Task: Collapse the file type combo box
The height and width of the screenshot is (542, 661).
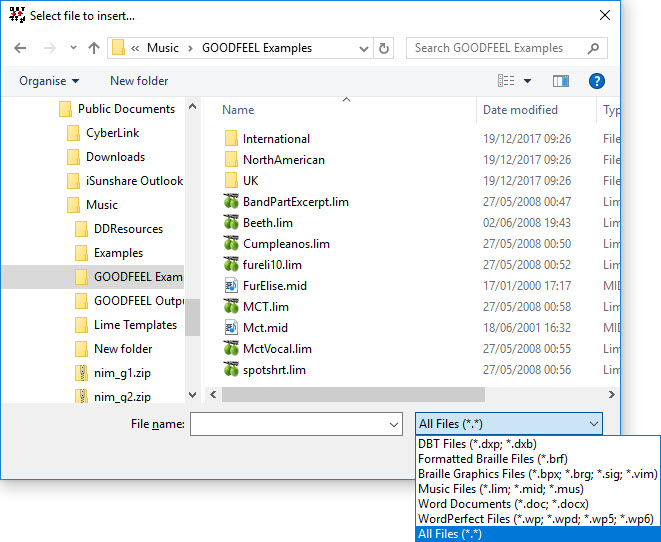Action: tap(509, 424)
